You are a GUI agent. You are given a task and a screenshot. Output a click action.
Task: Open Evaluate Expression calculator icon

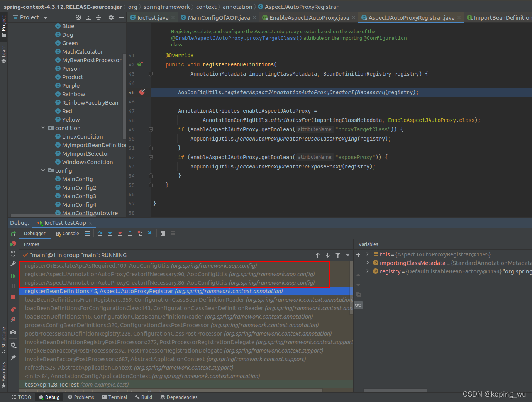pos(163,233)
